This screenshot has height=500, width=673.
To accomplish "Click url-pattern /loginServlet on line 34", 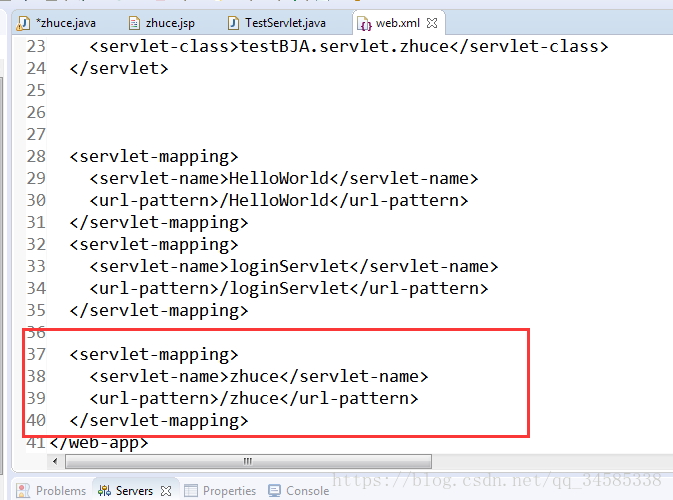I will [289, 288].
